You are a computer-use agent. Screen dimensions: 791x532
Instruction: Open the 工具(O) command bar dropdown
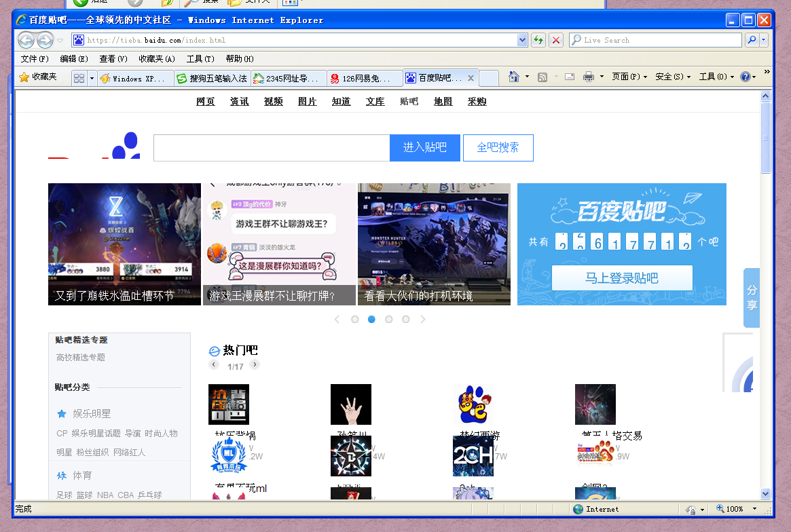click(x=716, y=77)
